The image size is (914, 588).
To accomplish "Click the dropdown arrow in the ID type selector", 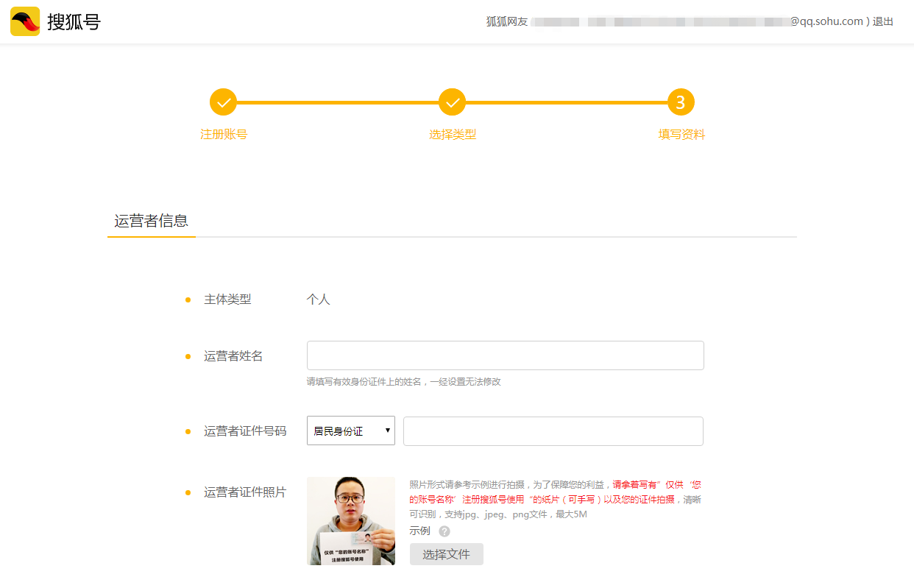I will [388, 431].
